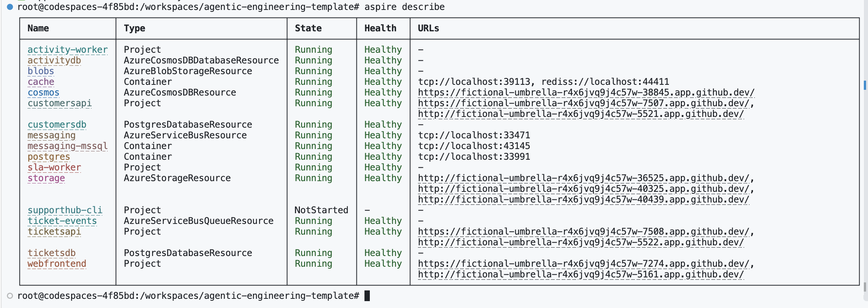The image size is (868, 308).
Task: Open the ticketsapi resource link
Action: click(54, 232)
